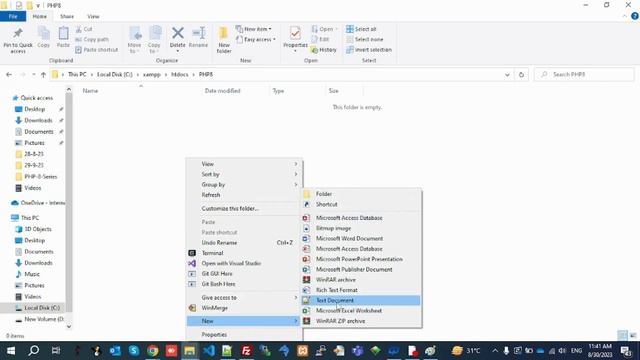Viewport: 640px width, 360px height.
Task: Open Visual Studio Code from the taskbar
Action: [209, 351]
